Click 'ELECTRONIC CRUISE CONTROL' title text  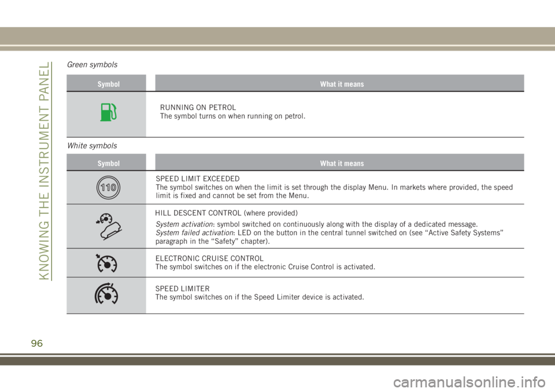click(x=209, y=258)
